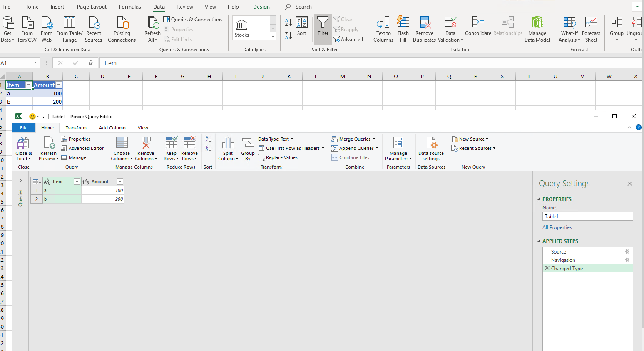Open Amount filter dropdown in Excel sheet
Image resolution: width=644 pixels, height=351 pixels.
click(59, 85)
